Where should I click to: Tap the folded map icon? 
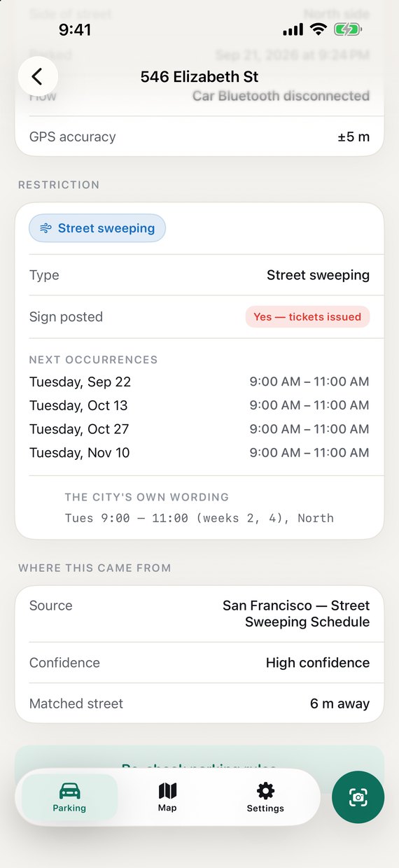pos(167,791)
